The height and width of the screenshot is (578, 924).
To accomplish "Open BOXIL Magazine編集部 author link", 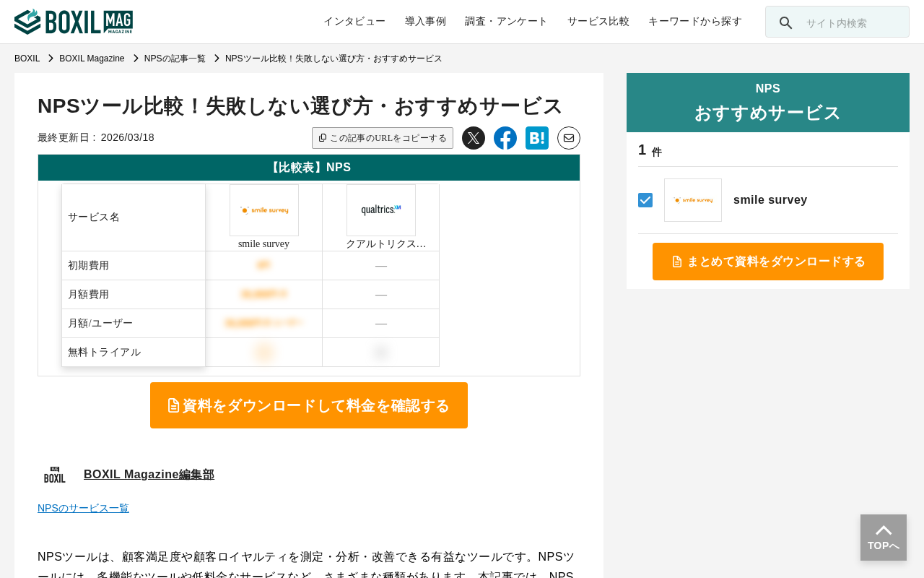I will pos(149,475).
